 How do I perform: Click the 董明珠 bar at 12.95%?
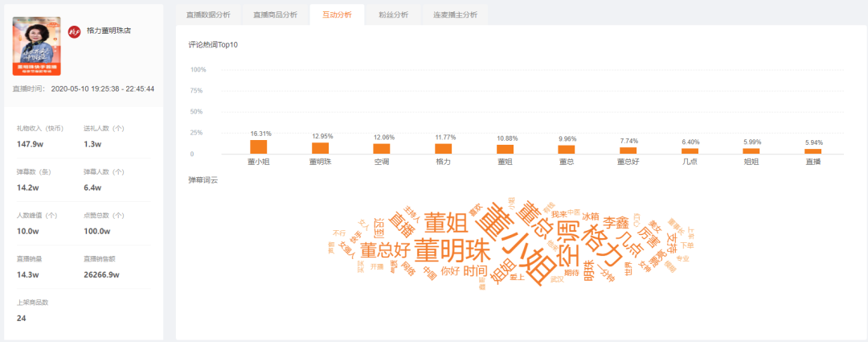320,148
